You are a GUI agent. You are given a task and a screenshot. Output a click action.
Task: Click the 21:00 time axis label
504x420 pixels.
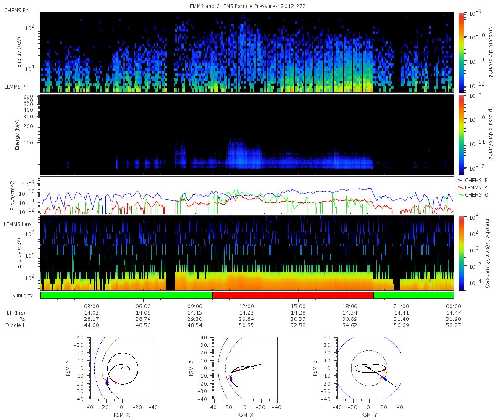(402, 306)
